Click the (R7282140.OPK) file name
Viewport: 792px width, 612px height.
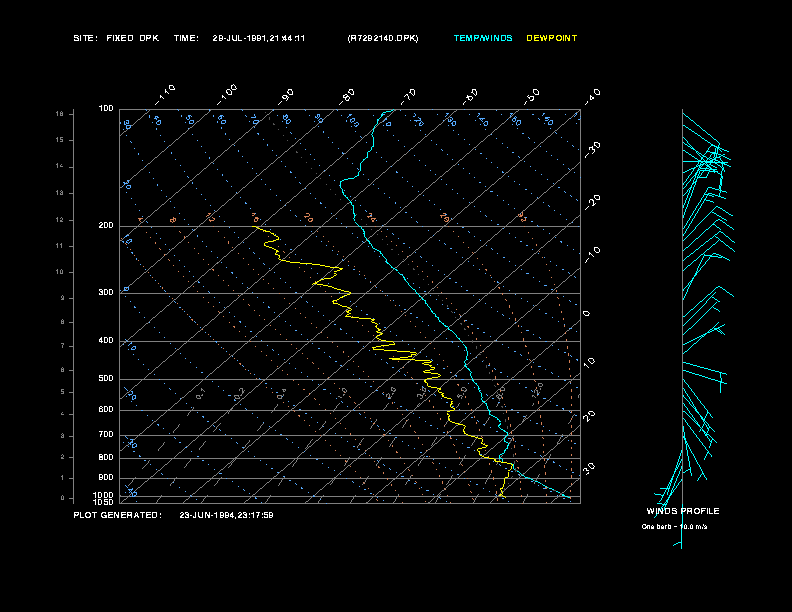(x=383, y=38)
